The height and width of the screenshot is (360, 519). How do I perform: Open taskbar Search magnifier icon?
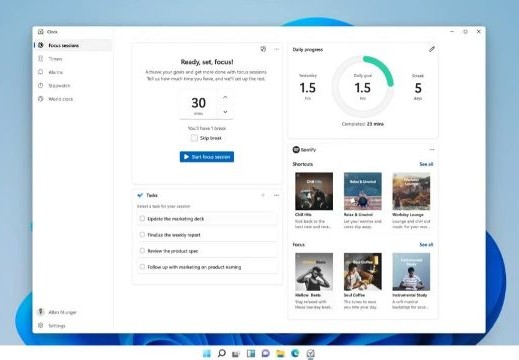click(222, 353)
